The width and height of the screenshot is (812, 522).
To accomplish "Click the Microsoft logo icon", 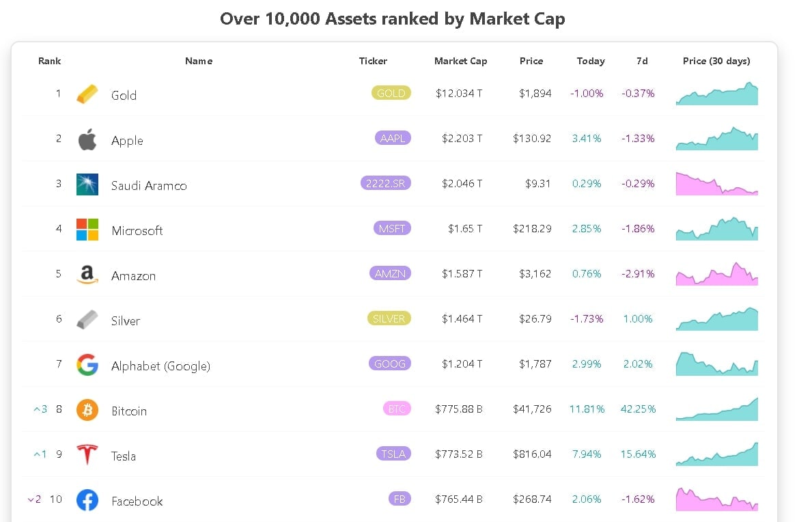I will (x=87, y=230).
